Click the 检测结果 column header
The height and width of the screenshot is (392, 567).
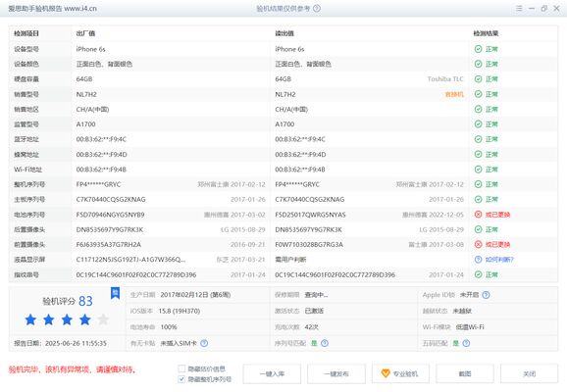[486, 33]
